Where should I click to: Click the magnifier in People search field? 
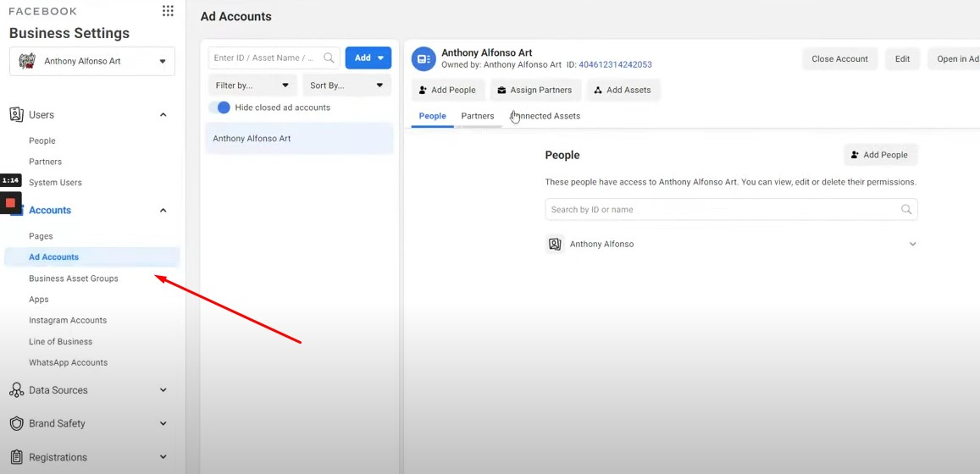click(906, 209)
